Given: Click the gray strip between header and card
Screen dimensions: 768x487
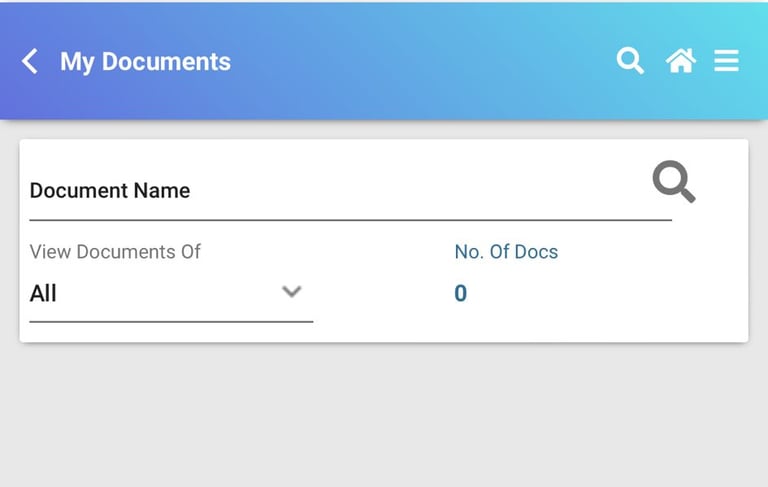Looking at the screenshot, I should pyautogui.click(x=384, y=130).
